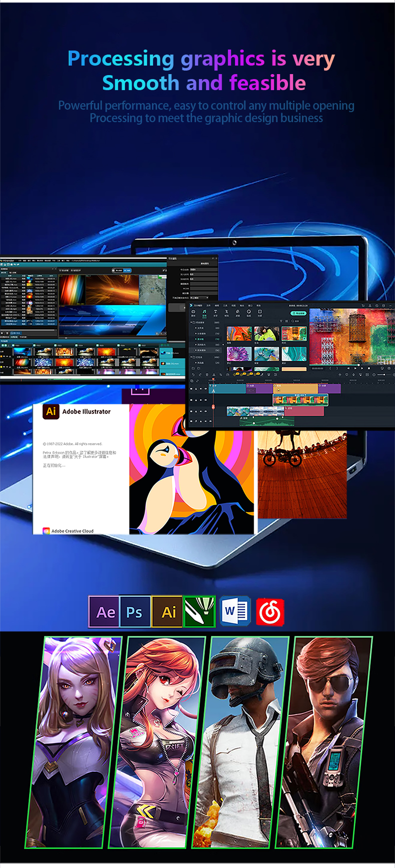Select the red clip on timeline
The image size is (395, 868).
[304, 411]
